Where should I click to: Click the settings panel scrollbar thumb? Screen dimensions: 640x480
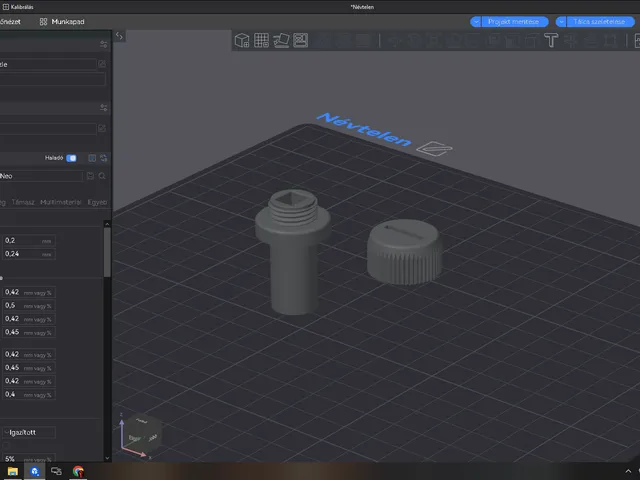(x=107, y=252)
